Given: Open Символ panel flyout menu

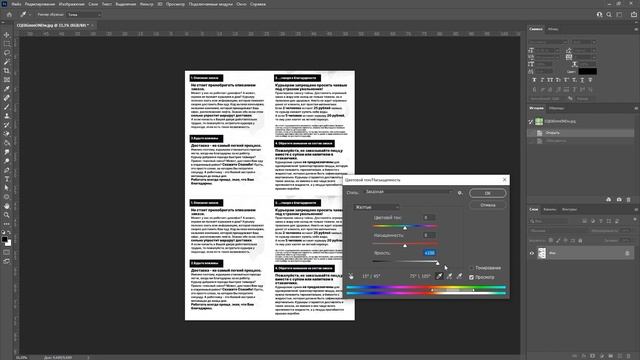Looking at the screenshot, I should pyautogui.click(x=636, y=29).
